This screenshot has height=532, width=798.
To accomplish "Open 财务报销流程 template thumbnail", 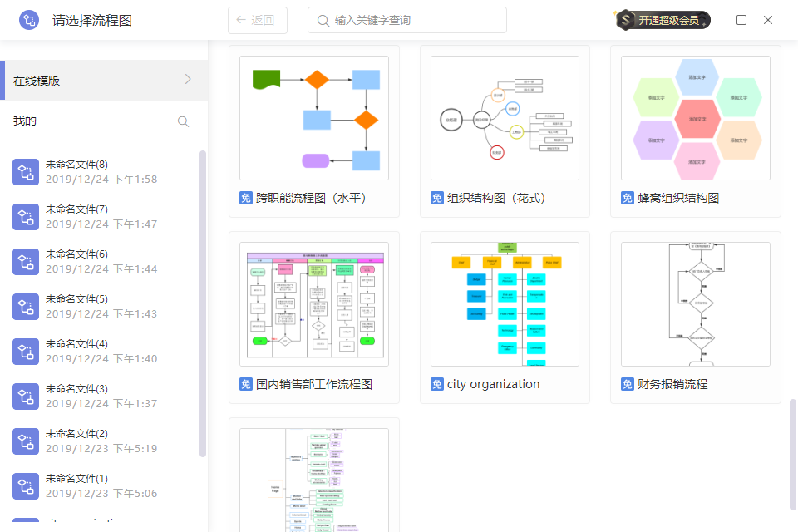I will pos(696,304).
